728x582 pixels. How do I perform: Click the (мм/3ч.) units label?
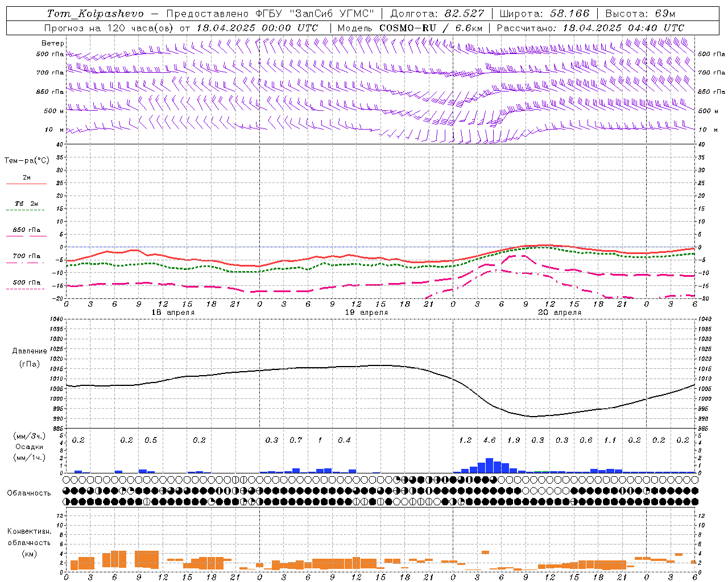click(30, 436)
